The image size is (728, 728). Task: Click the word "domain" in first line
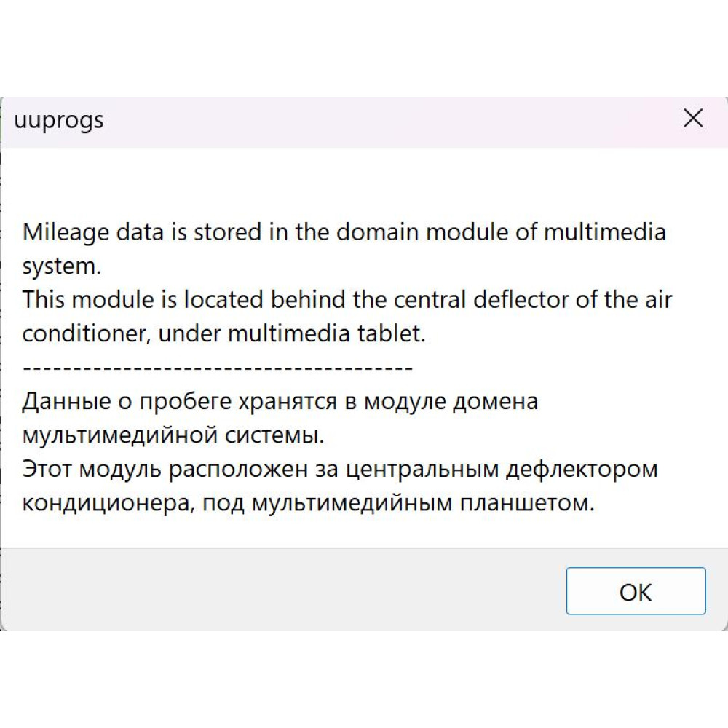coord(377,232)
